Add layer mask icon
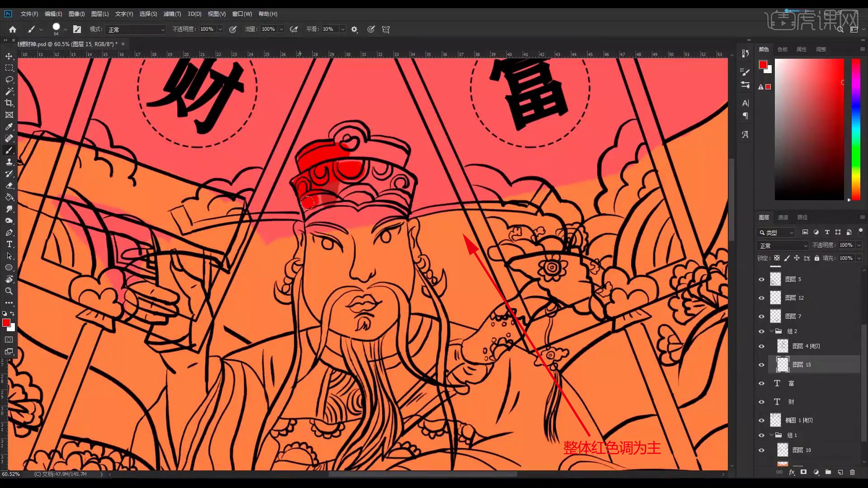Viewport: 868px width, 488px height. (x=803, y=472)
